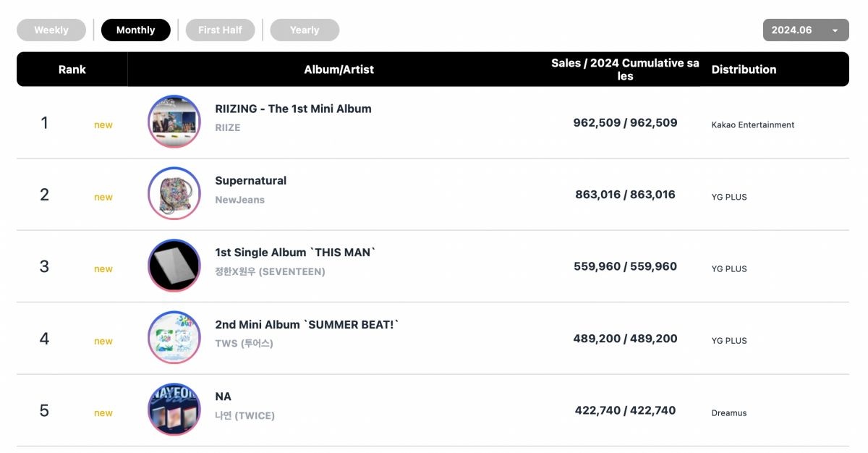
Task: Click the Distribution column header
Action: [x=744, y=69]
